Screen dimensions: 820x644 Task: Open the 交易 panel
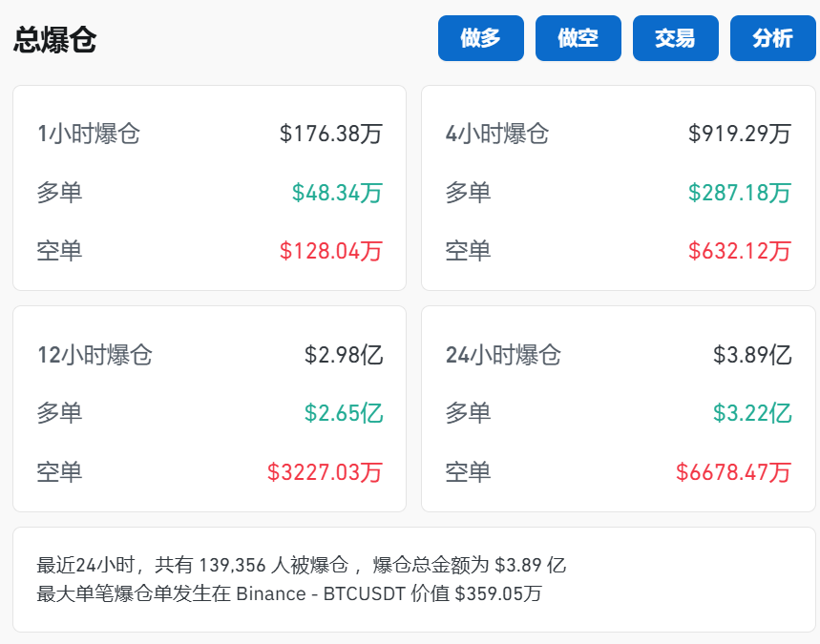click(x=675, y=38)
